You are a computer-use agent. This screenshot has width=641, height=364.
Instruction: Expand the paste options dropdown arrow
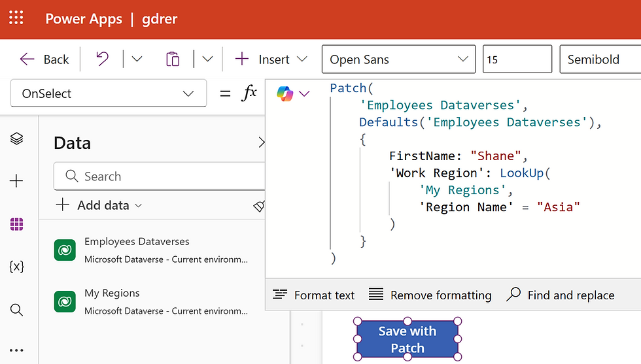click(208, 59)
